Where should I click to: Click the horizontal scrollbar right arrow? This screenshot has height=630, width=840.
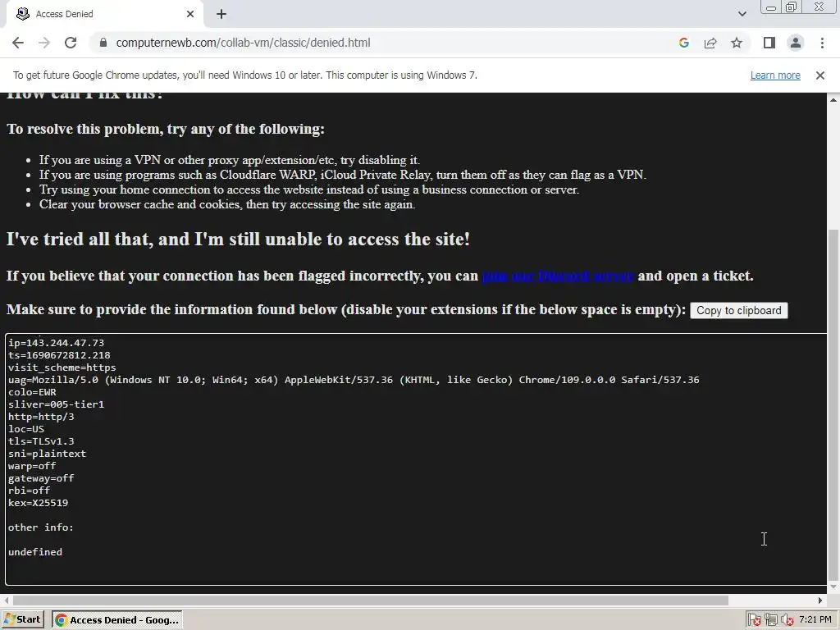(820, 600)
